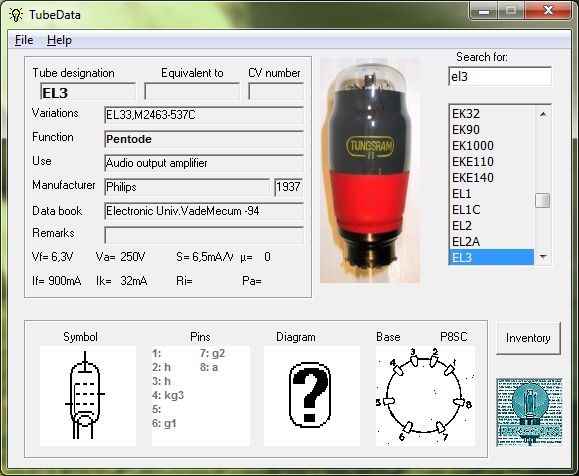The height and width of the screenshot is (476, 579).
Task: Click the list scrollbar up arrow
Action: (543, 114)
